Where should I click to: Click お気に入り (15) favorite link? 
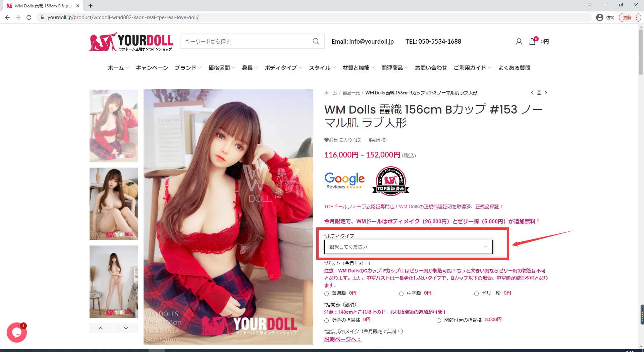[343, 140]
